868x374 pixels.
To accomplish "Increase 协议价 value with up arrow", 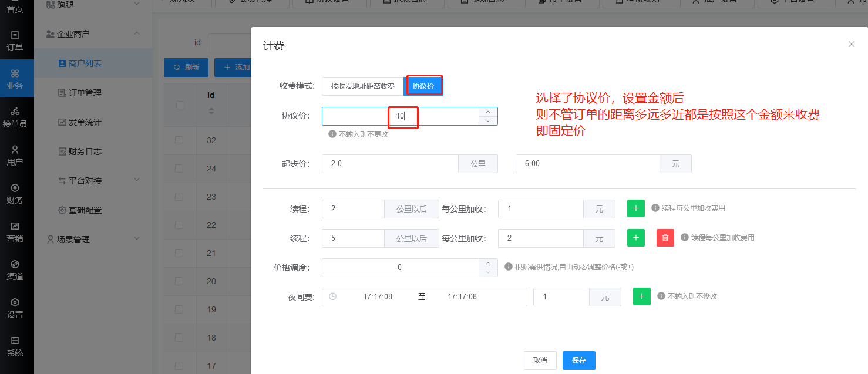I will click(x=488, y=112).
